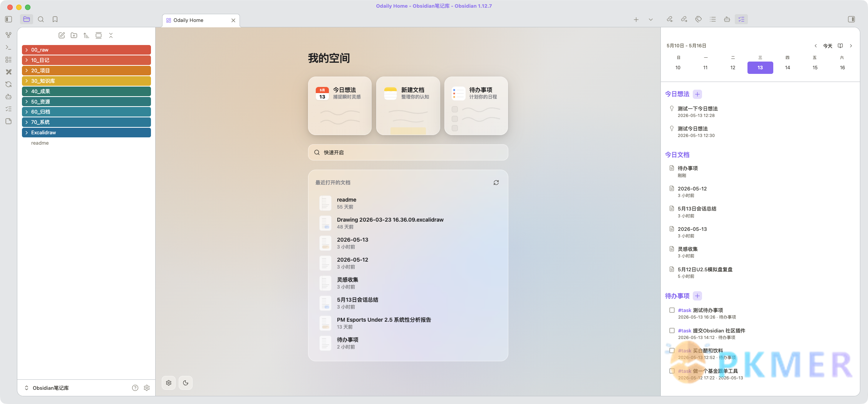Viewport: 868px width, 404px height.
Task: Open Obsidian settings gear in vault footer
Action: [147, 388]
